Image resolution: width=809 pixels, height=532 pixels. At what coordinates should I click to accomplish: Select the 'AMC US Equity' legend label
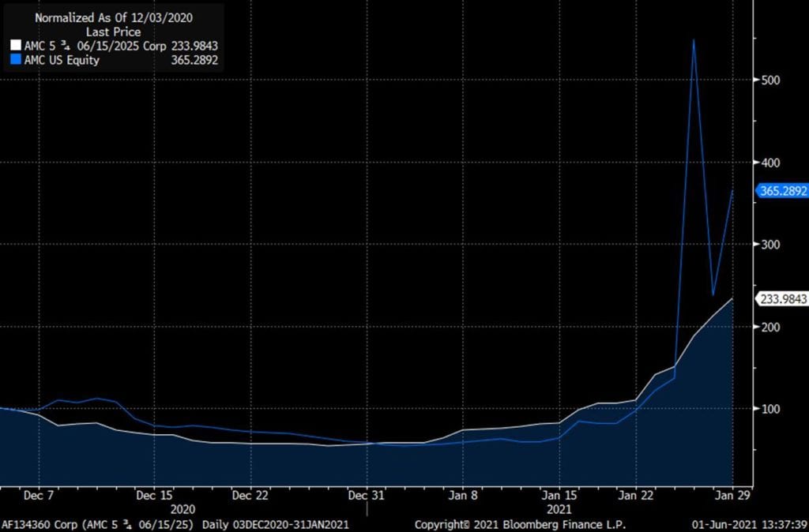62,60
